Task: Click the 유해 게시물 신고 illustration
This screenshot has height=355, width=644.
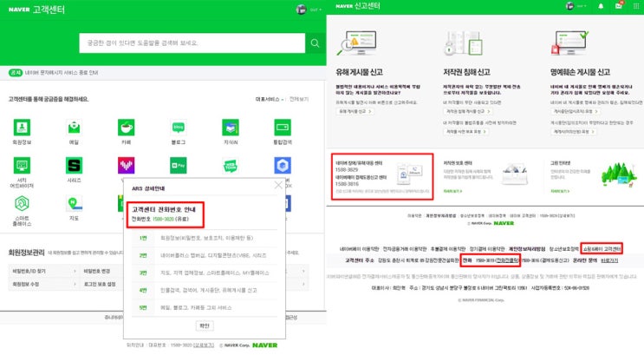Action: [357, 43]
